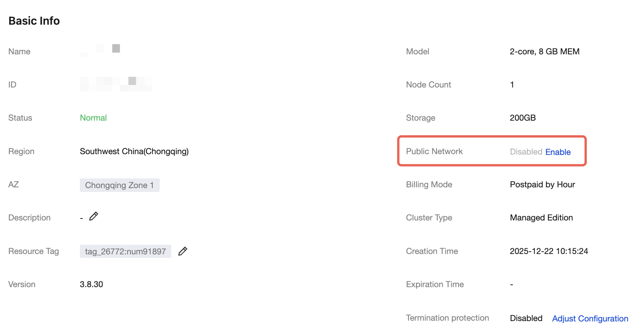This screenshot has height=333, width=644.
Task: Click the Basic Info heading
Action: 34,21
